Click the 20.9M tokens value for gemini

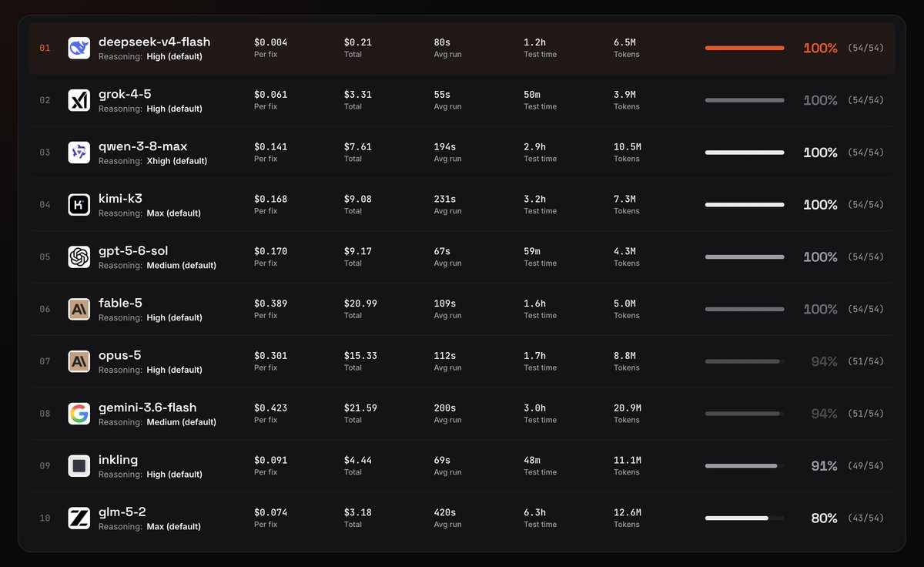pyautogui.click(x=628, y=408)
